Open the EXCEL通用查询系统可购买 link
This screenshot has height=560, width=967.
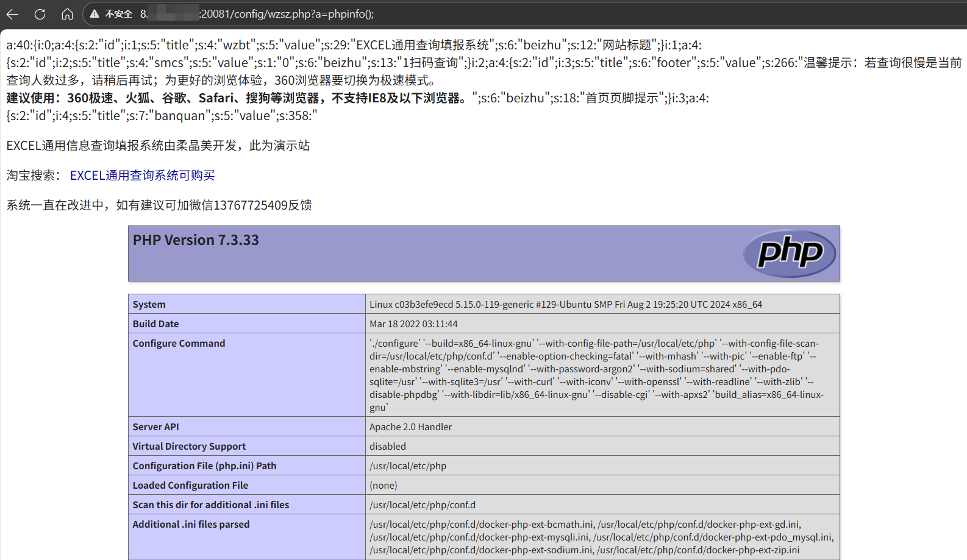[x=142, y=175]
